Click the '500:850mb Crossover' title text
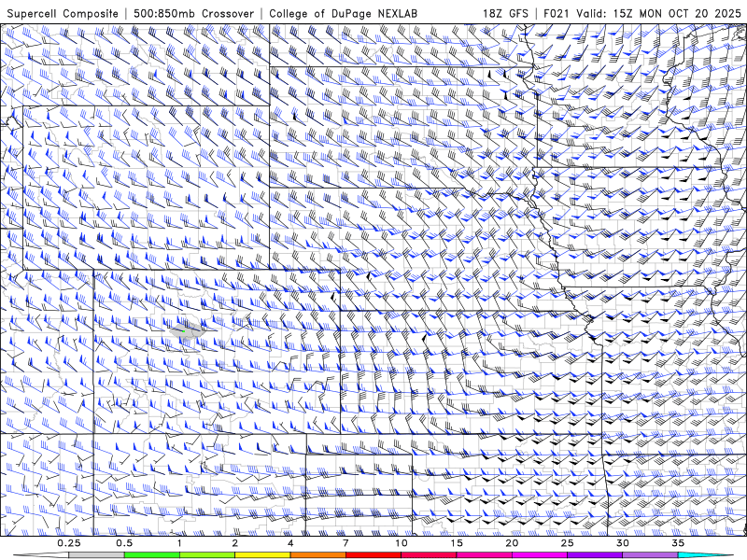 coord(193,13)
